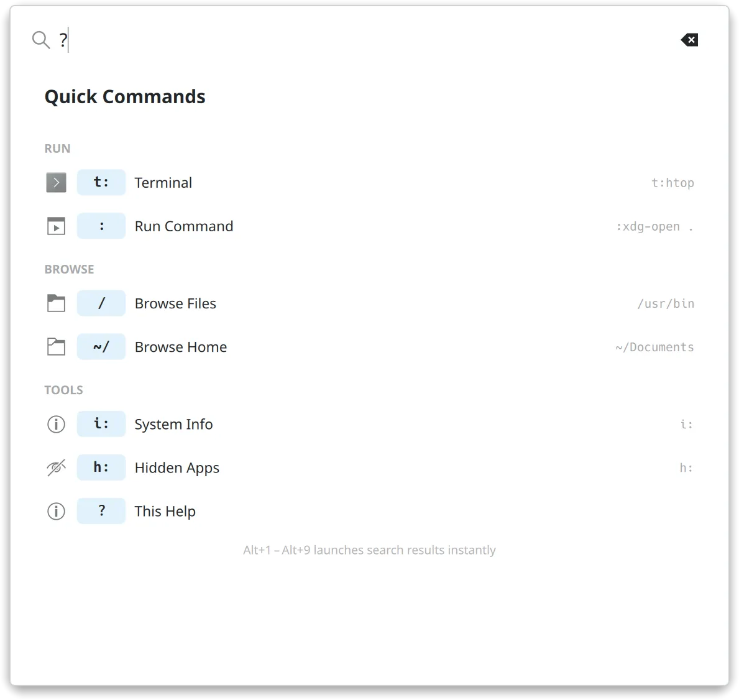
Task: Click the TOOLS section label
Action: tap(63, 390)
